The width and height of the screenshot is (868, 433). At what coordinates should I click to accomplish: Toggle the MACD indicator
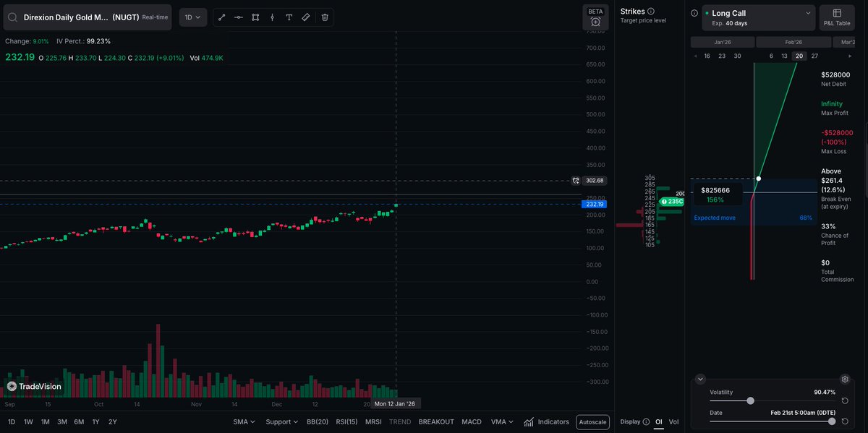(472, 421)
